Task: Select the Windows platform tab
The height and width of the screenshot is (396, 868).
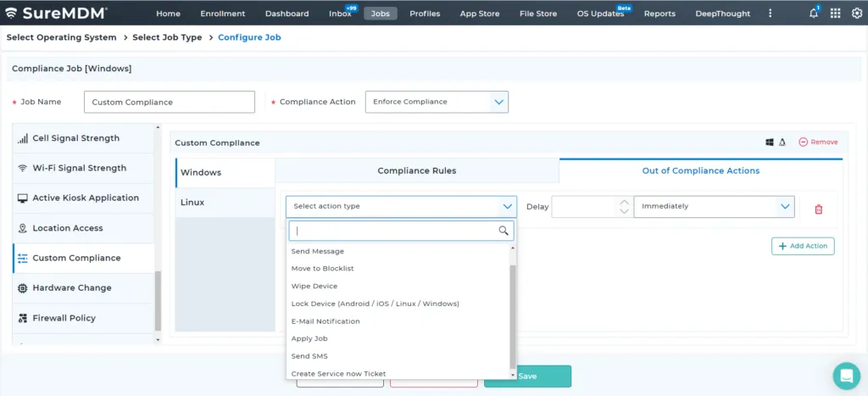Action: tap(225, 173)
